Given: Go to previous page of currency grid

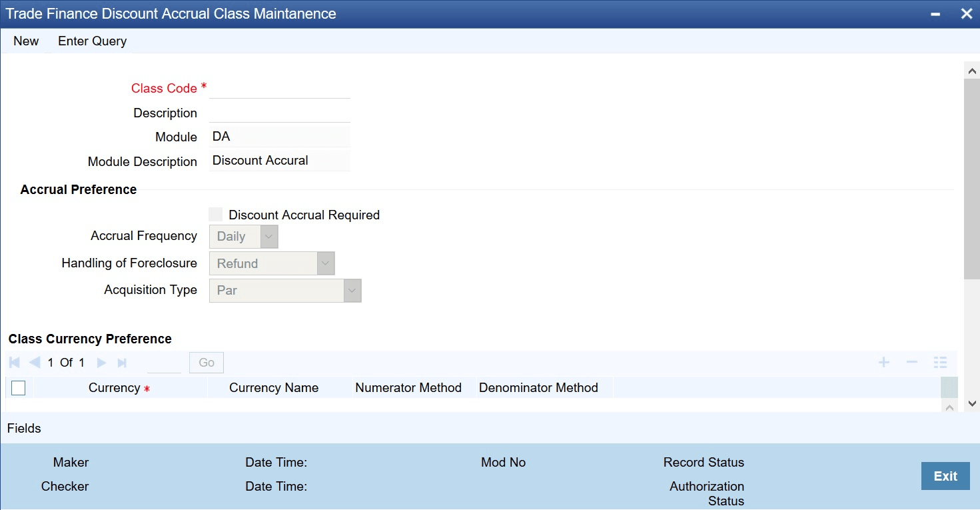Looking at the screenshot, I should point(35,363).
